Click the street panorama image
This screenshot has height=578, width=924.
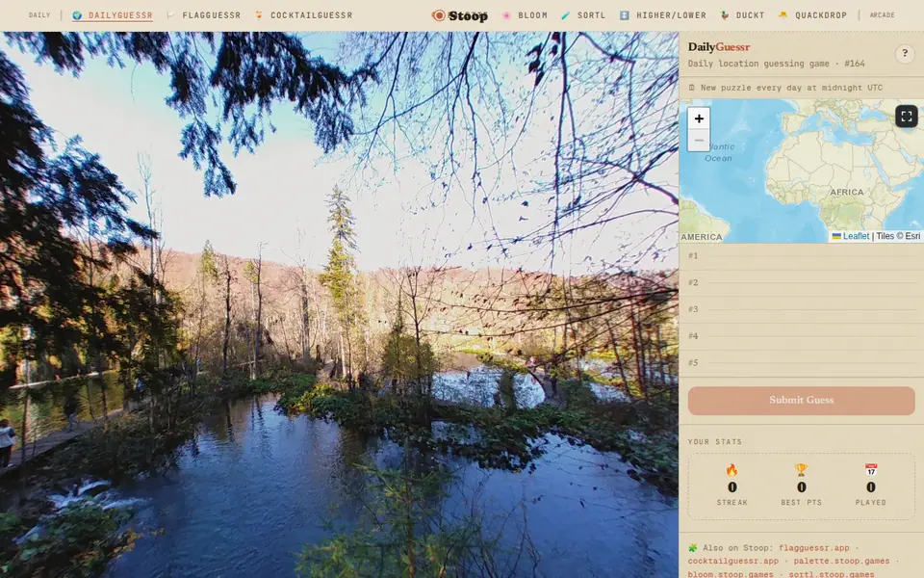pos(340,305)
